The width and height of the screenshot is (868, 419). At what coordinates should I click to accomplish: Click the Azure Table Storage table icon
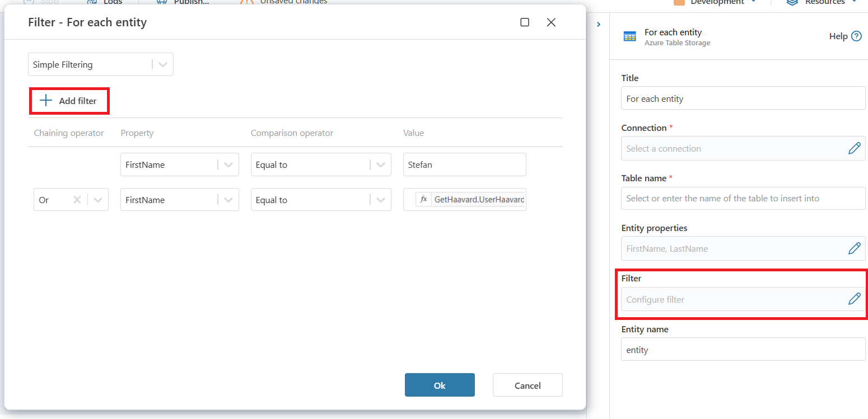[x=630, y=37]
